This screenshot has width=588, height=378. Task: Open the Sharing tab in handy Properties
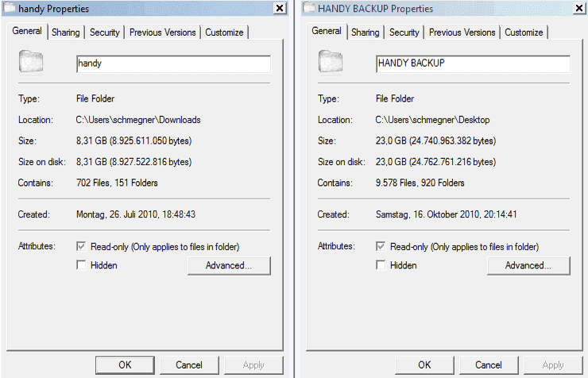(x=66, y=33)
